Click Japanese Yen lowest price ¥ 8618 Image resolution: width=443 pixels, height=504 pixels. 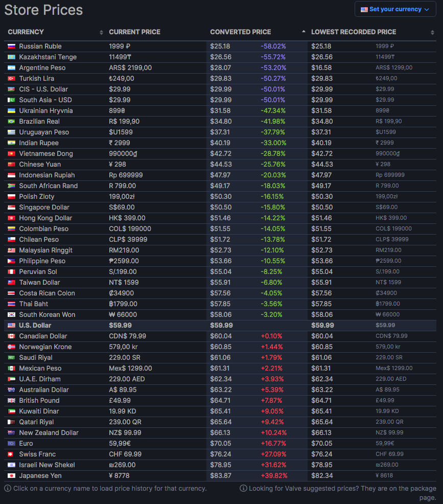(384, 475)
